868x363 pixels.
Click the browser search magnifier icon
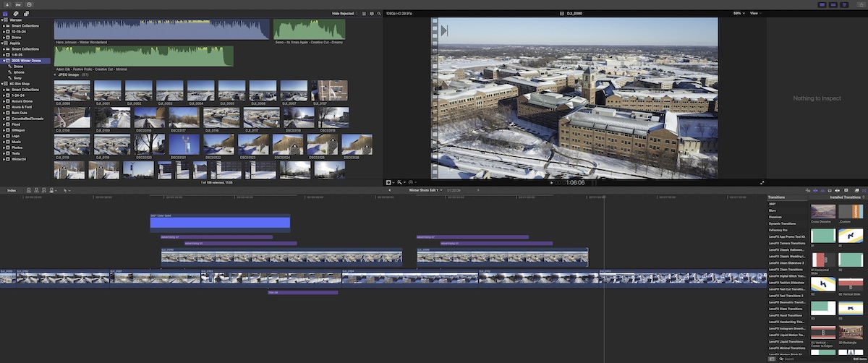click(x=378, y=13)
